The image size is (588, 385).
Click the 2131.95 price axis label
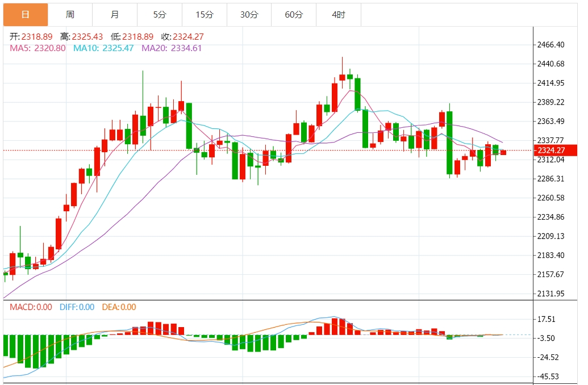pyautogui.click(x=551, y=294)
